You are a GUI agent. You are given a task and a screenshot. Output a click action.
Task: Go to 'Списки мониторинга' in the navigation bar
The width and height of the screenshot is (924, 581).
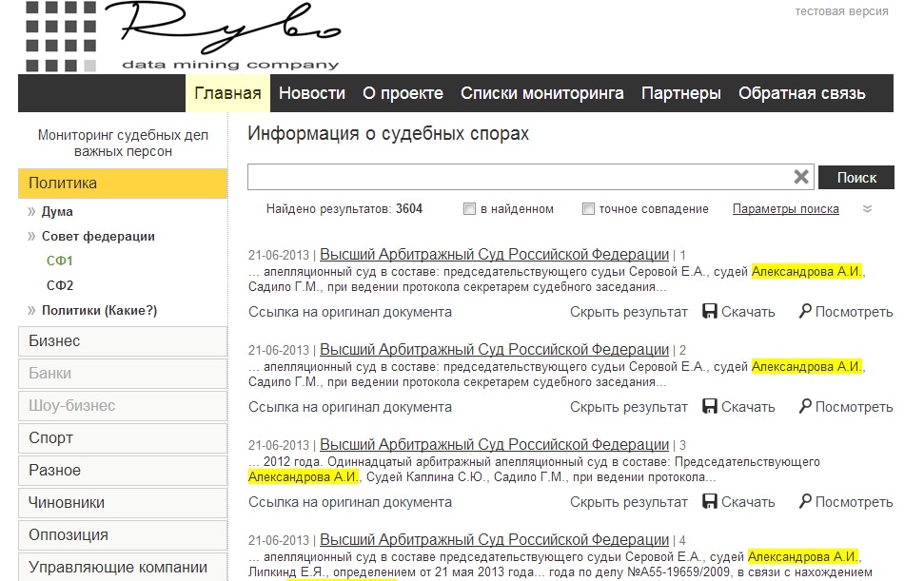click(x=541, y=93)
